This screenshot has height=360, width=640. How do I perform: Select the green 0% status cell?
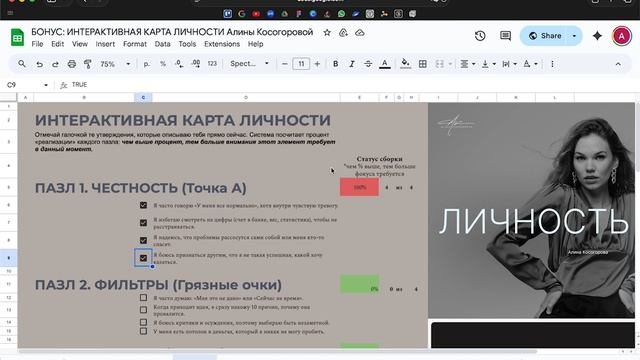pos(360,284)
